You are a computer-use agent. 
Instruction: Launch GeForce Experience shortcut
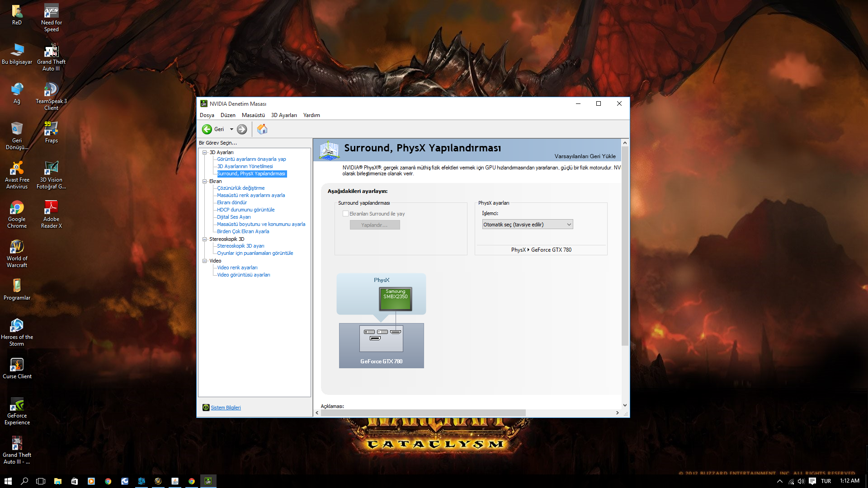[x=17, y=411]
